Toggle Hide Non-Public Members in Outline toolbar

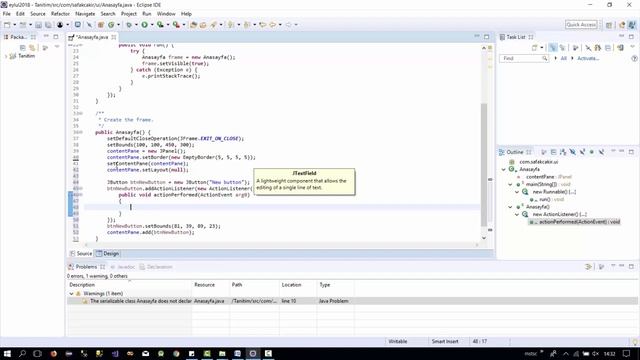tap(591, 152)
